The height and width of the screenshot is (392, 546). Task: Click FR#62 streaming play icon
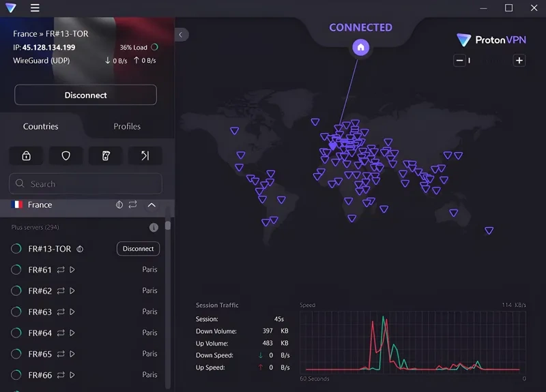[72, 291]
